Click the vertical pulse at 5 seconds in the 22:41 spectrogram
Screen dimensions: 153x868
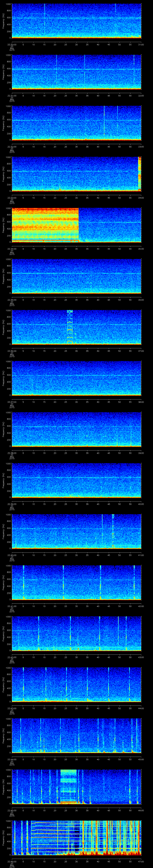pos(23,582)
